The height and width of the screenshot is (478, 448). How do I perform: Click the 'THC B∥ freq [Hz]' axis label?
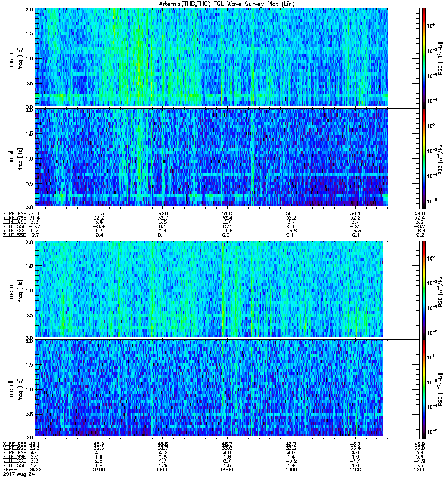(x=16, y=389)
